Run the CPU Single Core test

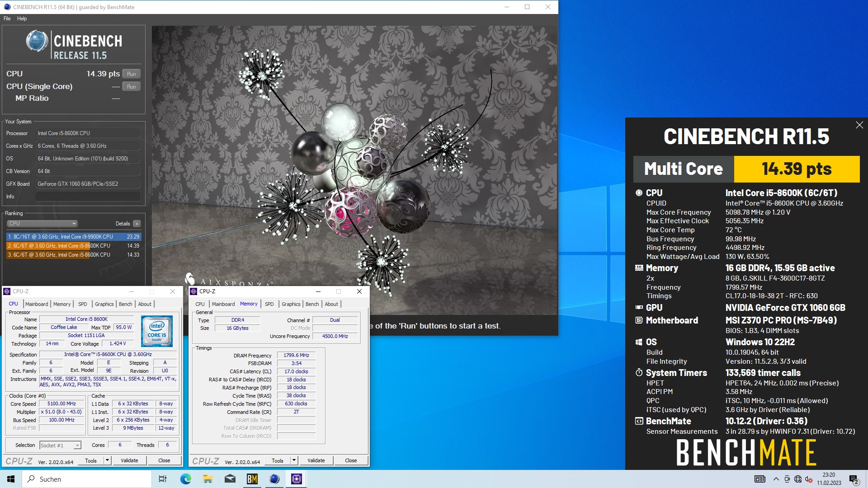click(x=131, y=86)
